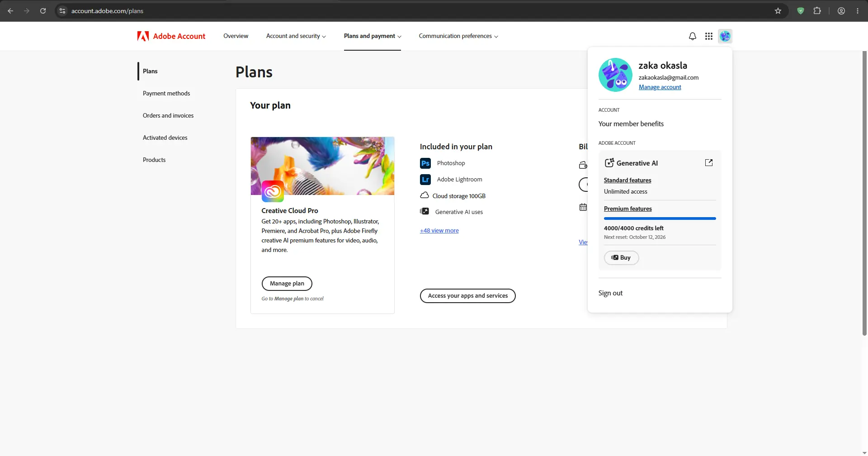Open the +48 view more link
The image size is (868, 456).
(x=439, y=231)
